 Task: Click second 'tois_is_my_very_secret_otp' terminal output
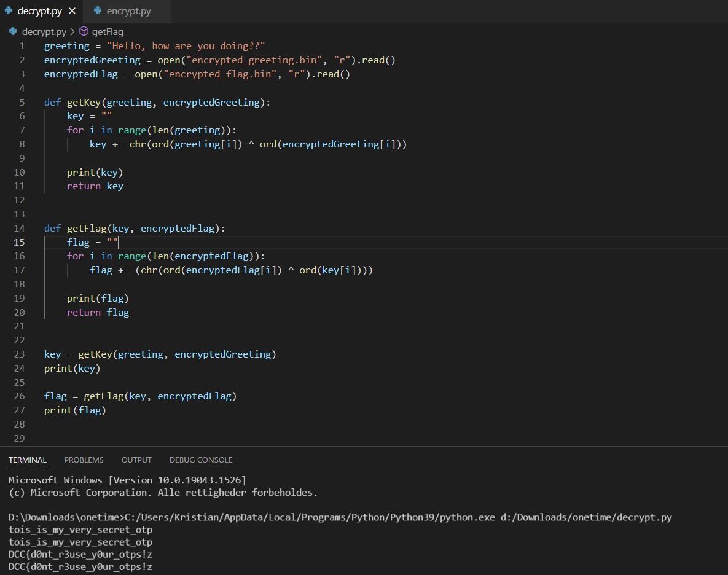tap(80, 542)
